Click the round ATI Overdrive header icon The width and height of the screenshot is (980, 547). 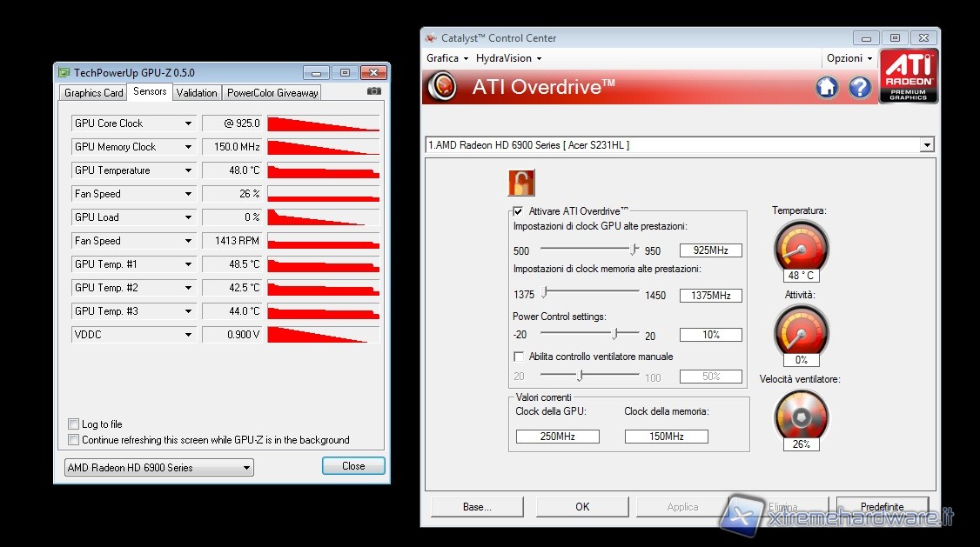443,87
